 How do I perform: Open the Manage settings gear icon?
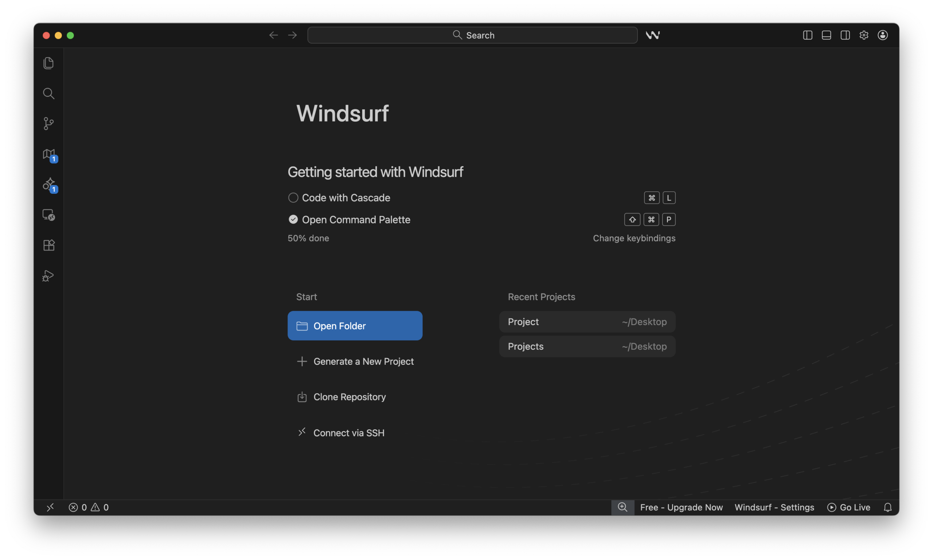(x=864, y=35)
